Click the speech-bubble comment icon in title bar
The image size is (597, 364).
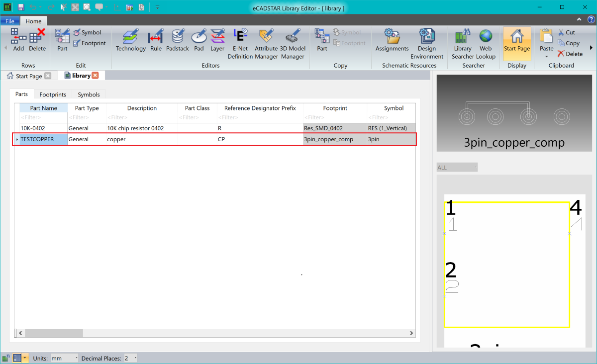(x=99, y=7)
